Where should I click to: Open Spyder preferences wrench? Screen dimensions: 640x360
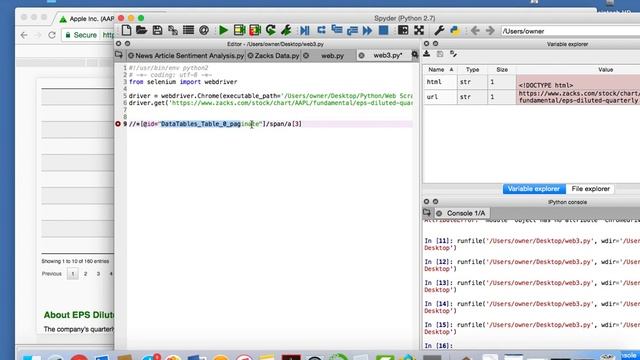[439, 30]
